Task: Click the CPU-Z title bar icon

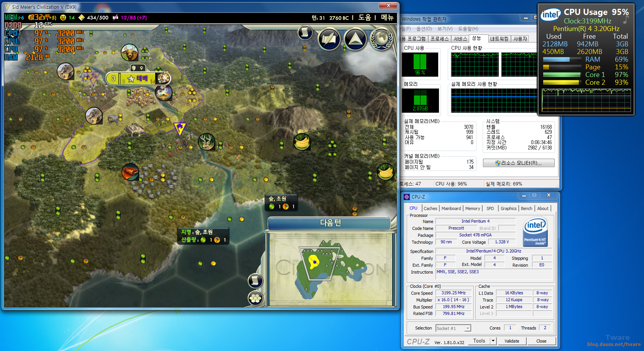Action: 407,197
